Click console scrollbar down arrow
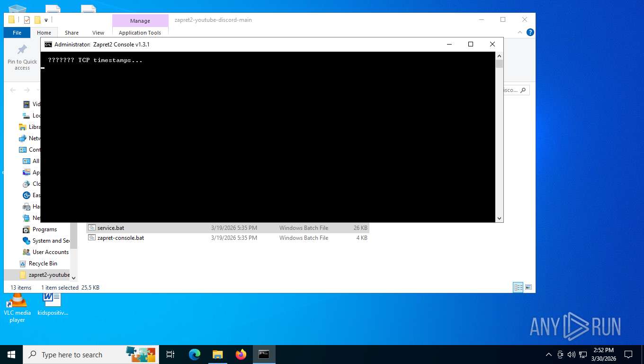The image size is (644, 364). (x=499, y=218)
